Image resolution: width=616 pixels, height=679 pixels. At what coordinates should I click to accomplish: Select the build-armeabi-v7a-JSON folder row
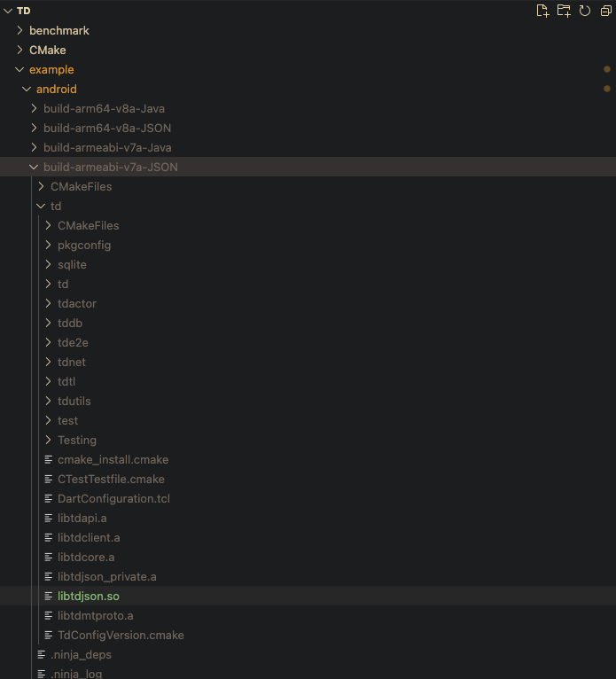click(308, 167)
